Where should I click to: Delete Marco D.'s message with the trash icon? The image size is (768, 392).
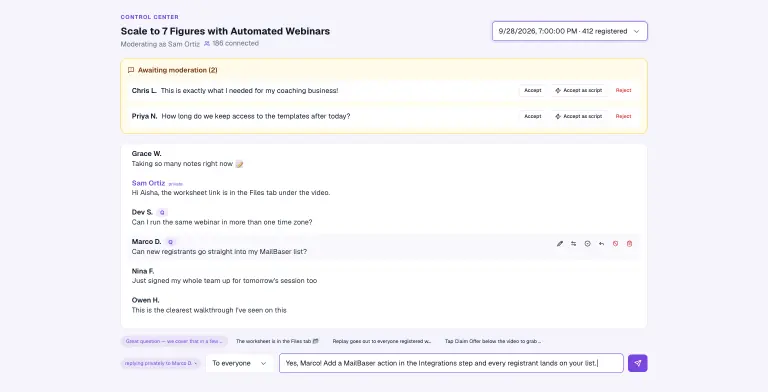point(629,244)
